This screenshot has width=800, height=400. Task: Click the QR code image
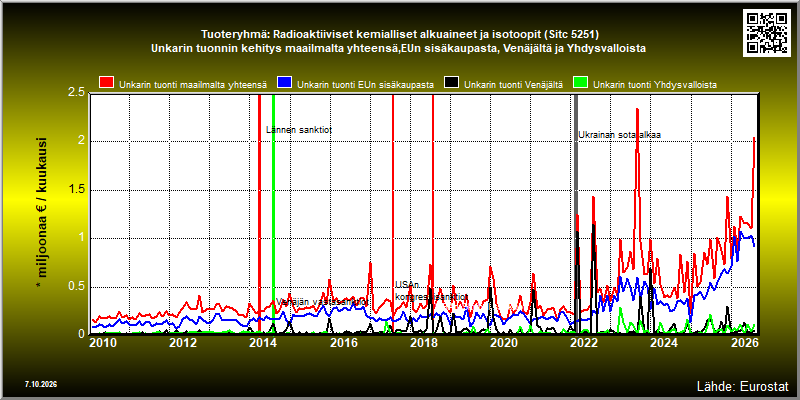769,32
